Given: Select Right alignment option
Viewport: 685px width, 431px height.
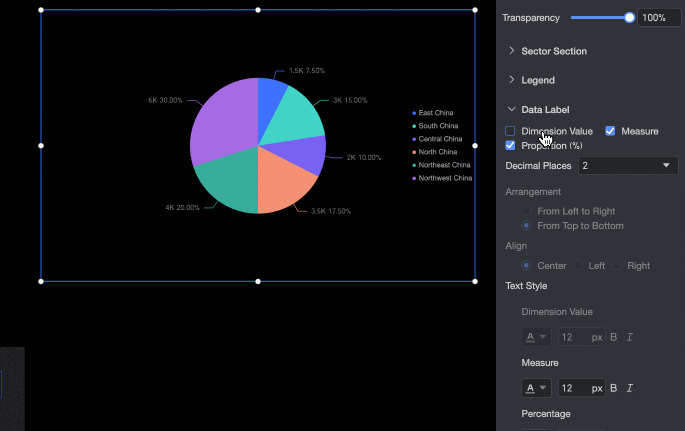Looking at the screenshot, I should coord(616,265).
